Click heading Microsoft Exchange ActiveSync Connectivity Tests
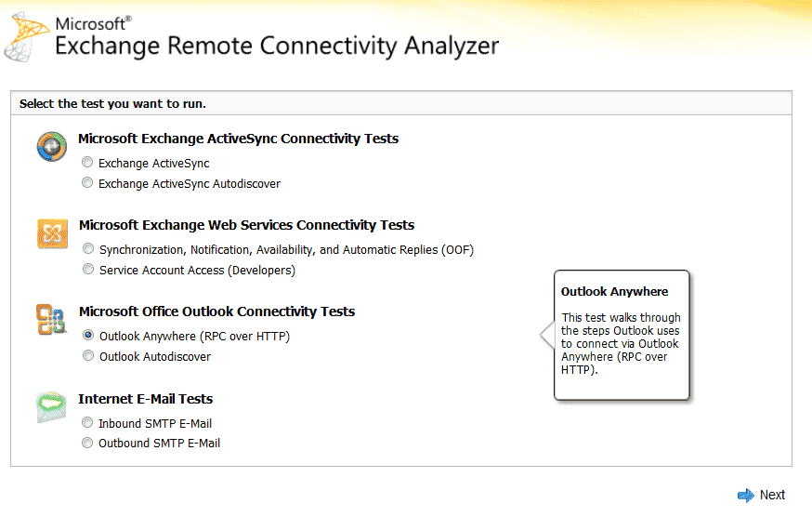The image size is (812, 517). click(238, 139)
